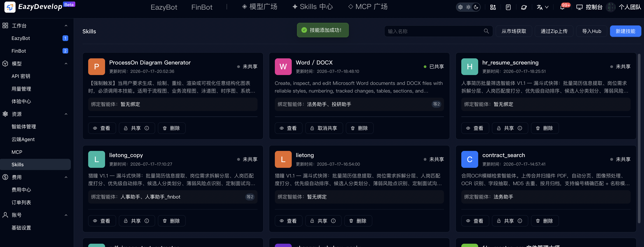This screenshot has width=644, height=247.
Task: Click the orange P icon of ProcessOn
Action: pos(97,66)
